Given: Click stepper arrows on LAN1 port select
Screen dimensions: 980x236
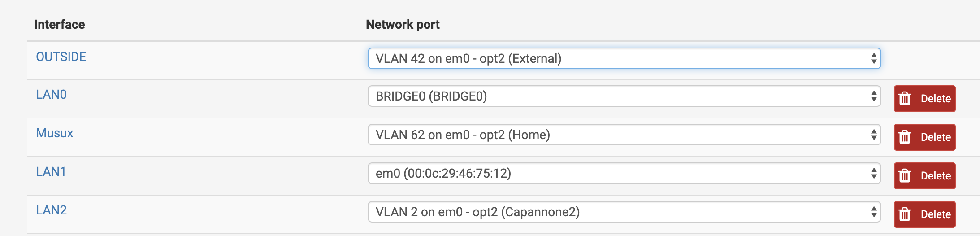Looking at the screenshot, I should coord(873,173).
